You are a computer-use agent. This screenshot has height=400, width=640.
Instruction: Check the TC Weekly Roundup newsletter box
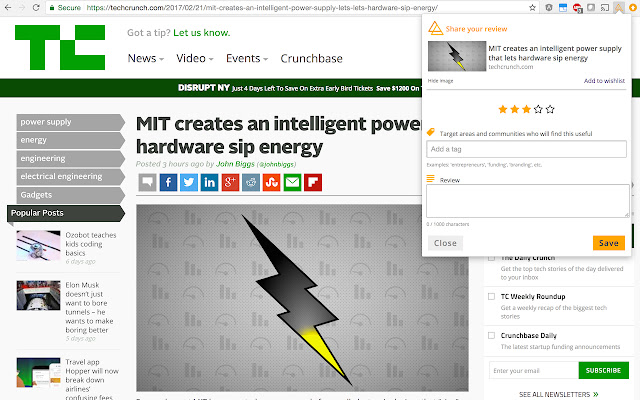pos(491,296)
